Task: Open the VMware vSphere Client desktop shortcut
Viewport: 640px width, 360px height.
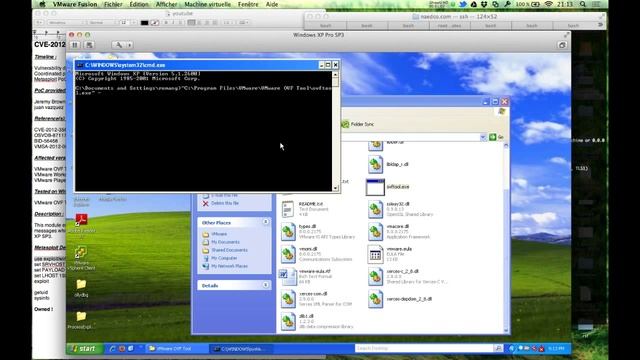Action: [81, 258]
